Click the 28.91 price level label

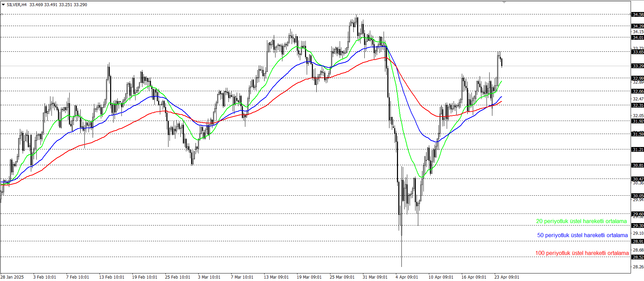[x=638, y=241]
